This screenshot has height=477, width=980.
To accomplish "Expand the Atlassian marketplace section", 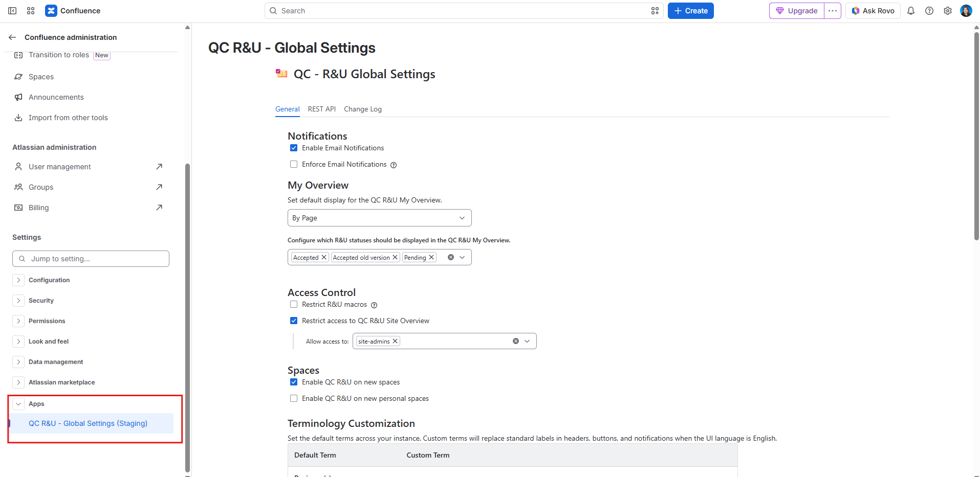I will click(18, 382).
